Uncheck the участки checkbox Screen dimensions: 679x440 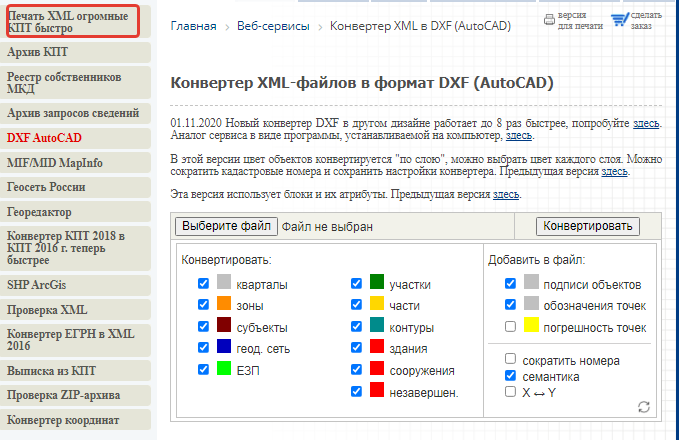click(x=356, y=283)
